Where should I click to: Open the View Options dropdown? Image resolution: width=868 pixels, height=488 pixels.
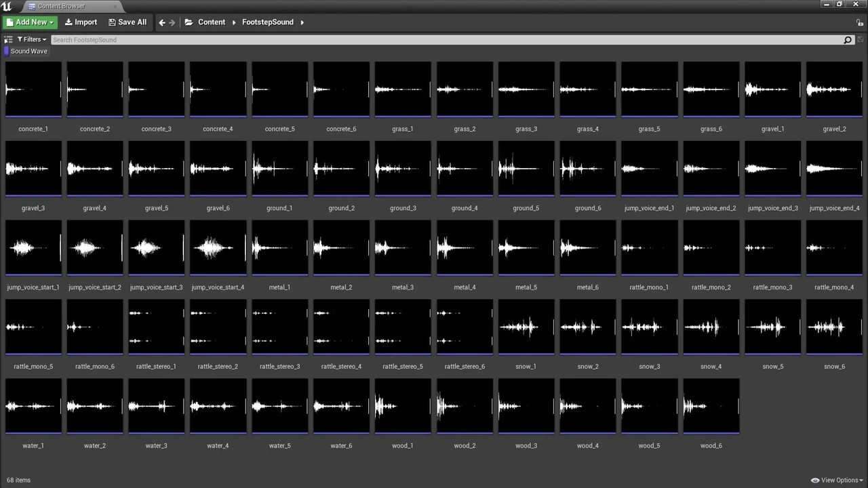point(836,480)
